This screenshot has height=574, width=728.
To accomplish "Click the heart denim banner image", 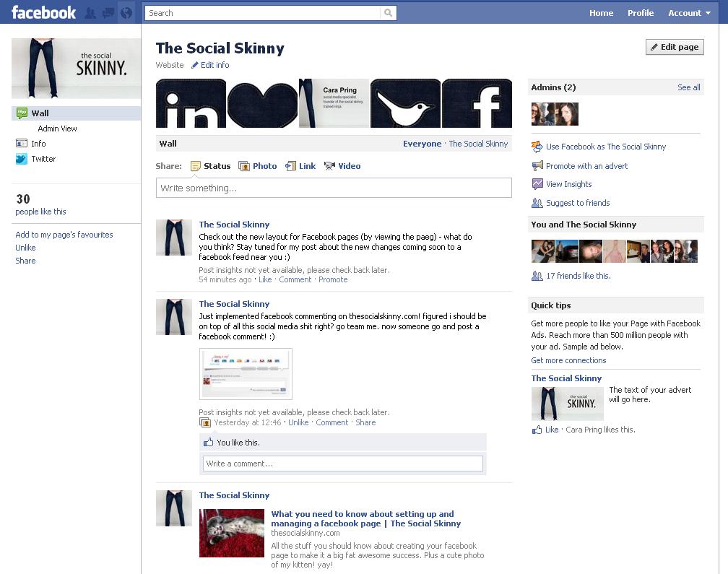I will 262,103.
